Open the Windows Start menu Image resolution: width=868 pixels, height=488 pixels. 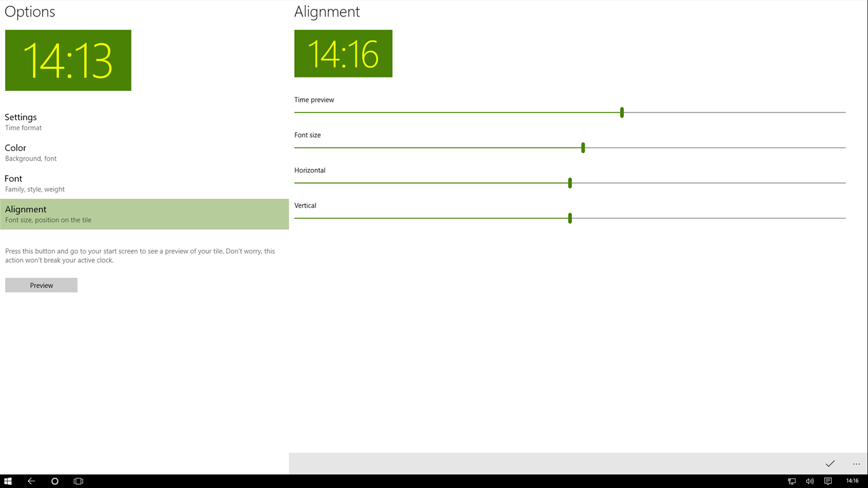pyautogui.click(x=8, y=481)
